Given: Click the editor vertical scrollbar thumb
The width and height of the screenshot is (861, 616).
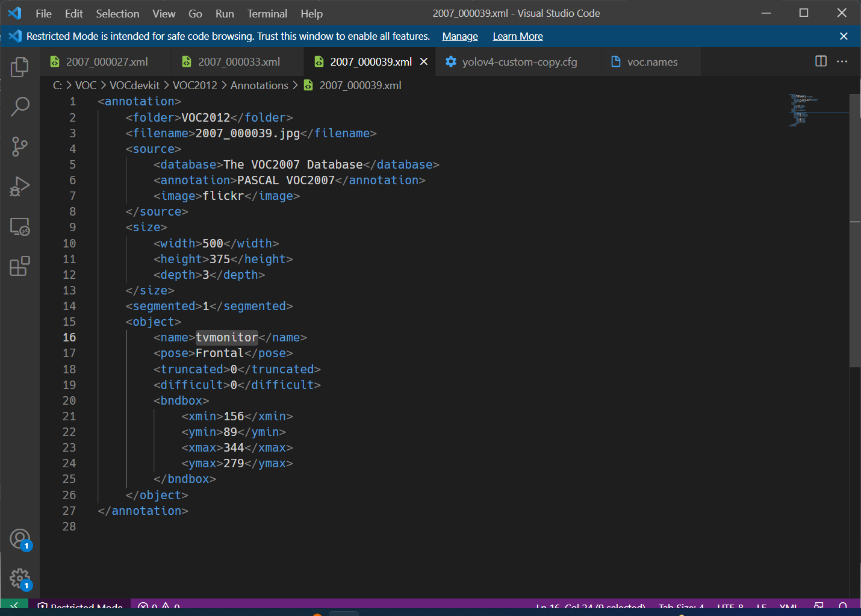Looking at the screenshot, I should click(855, 230).
